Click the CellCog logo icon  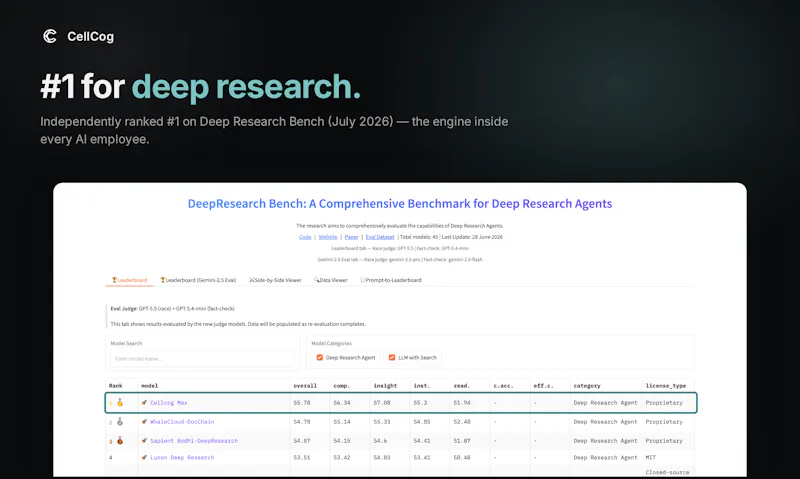point(50,36)
